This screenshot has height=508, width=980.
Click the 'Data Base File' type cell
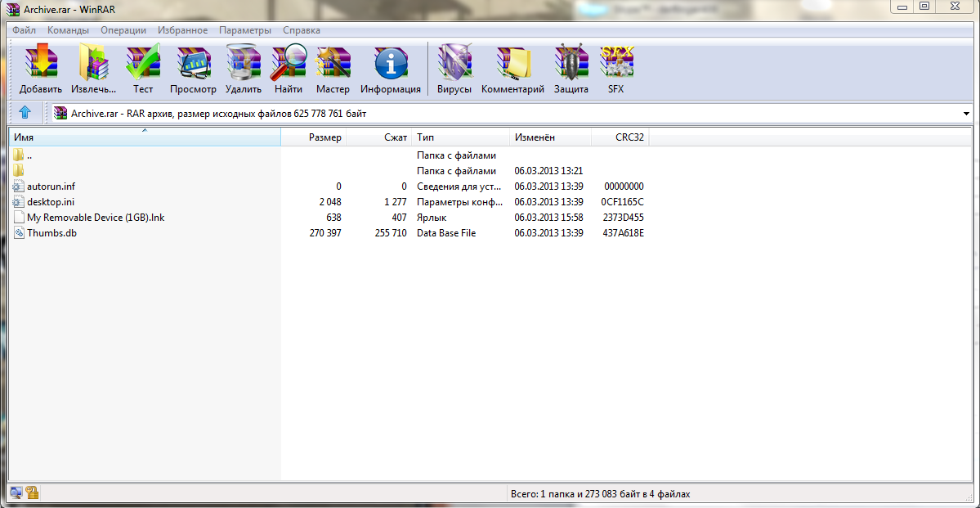(x=446, y=232)
